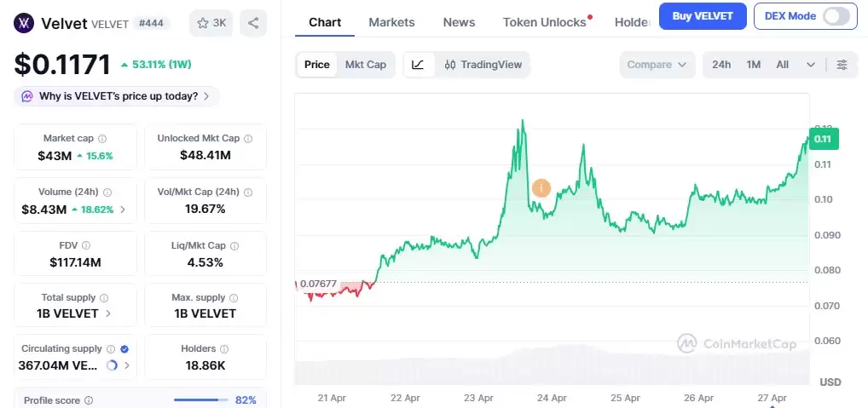Click Market cap info icon

point(102,138)
